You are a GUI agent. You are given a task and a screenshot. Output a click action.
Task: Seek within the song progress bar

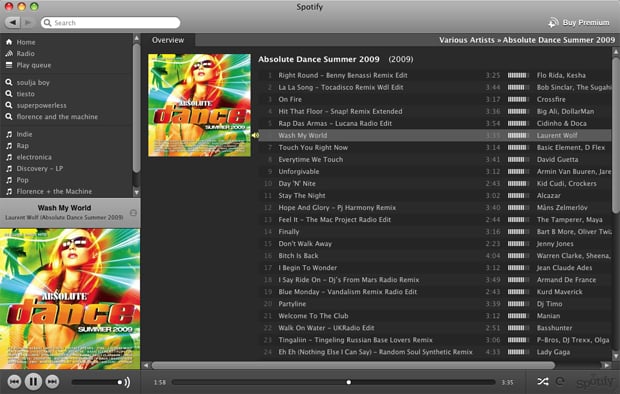pyautogui.click(x=333, y=382)
